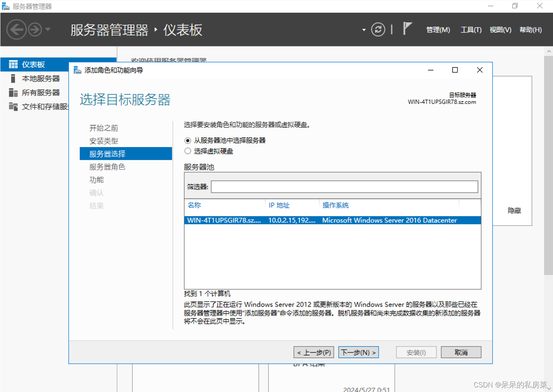This screenshot has width=553, height=392.
Task: Click the wizard title bar icon
Action: click(x=77, y=70)
